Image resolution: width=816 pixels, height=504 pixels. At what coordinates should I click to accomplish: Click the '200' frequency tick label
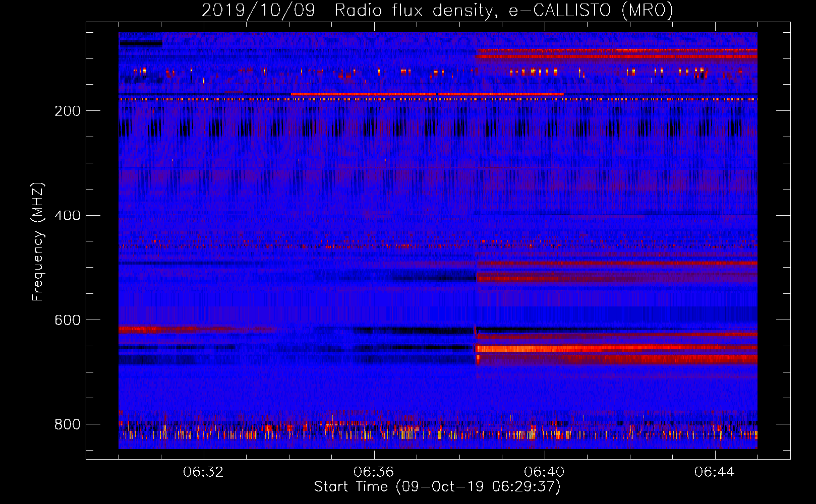[68, 111]
